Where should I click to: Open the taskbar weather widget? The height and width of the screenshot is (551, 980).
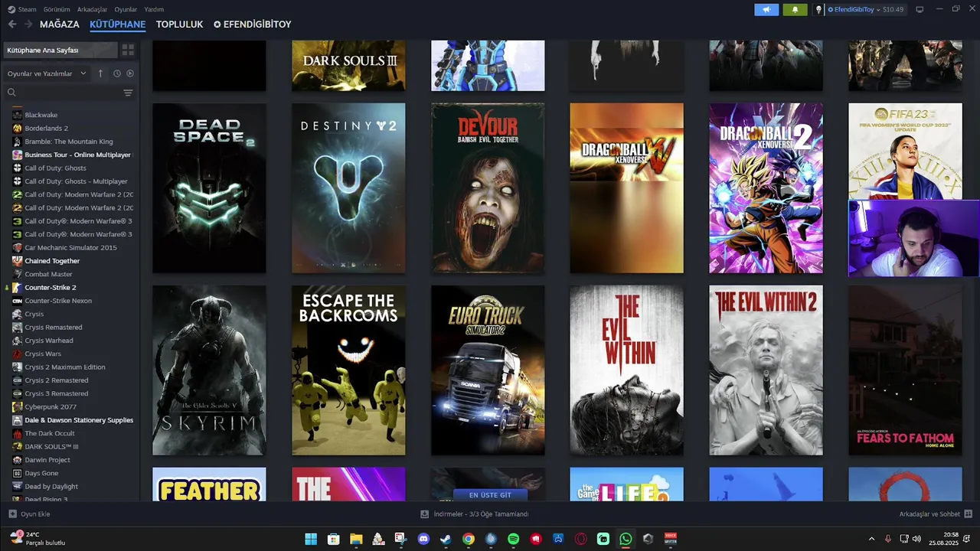(x=38, y=539)
